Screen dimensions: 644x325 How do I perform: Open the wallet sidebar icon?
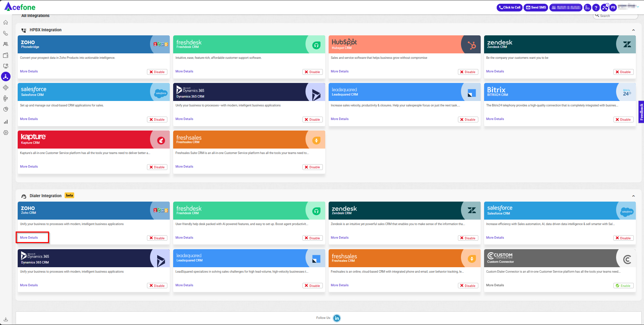(6, 55)
